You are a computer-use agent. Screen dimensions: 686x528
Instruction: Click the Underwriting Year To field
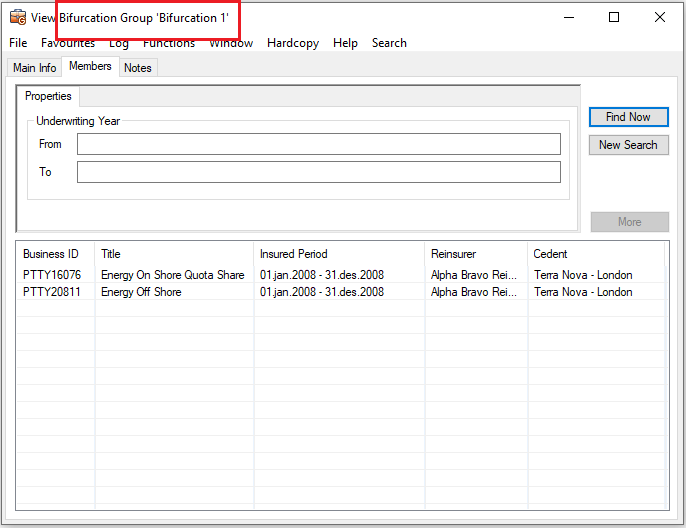pos(318,173)
